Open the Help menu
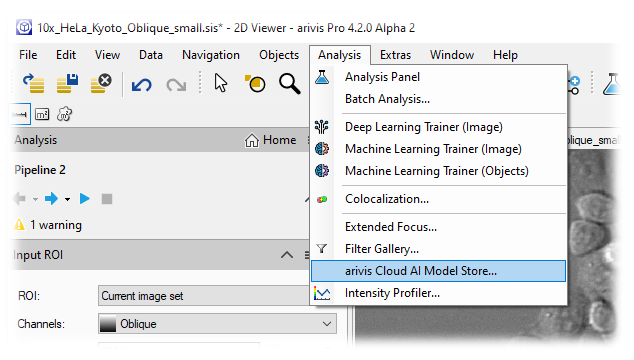The image size is (634, 360). [x=505, y=55]
